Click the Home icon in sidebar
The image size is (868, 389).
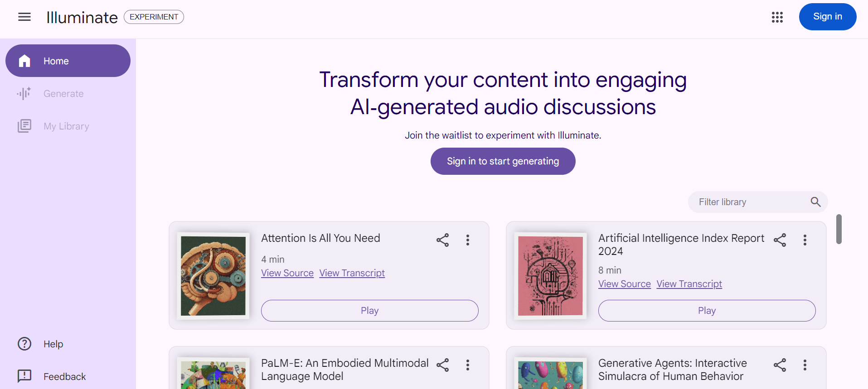[x=24, y=61]
